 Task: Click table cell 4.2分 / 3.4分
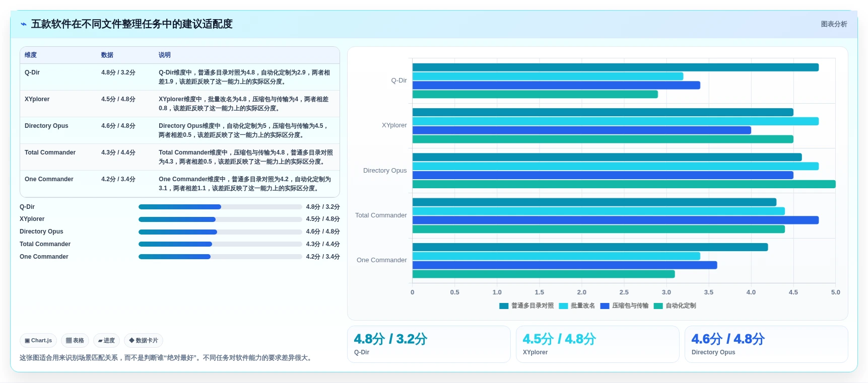point(118,179)
